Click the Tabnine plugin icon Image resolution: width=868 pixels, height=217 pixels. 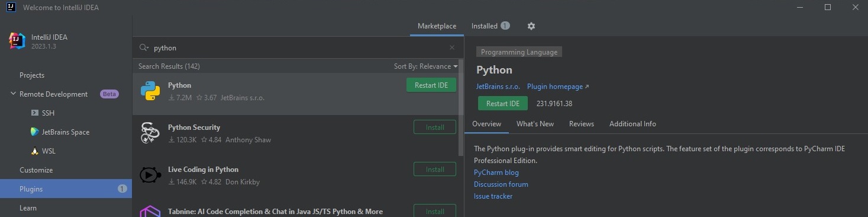coord(150,212)
